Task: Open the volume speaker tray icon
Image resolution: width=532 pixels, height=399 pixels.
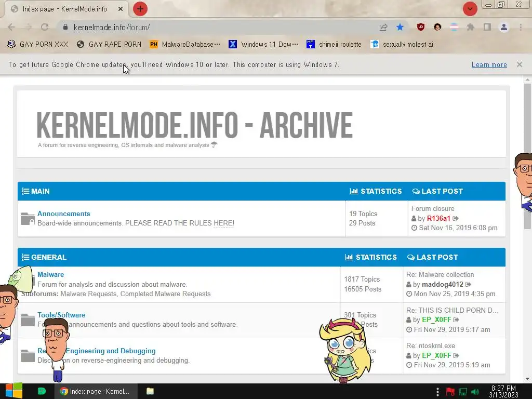Action: pos(475,392)
